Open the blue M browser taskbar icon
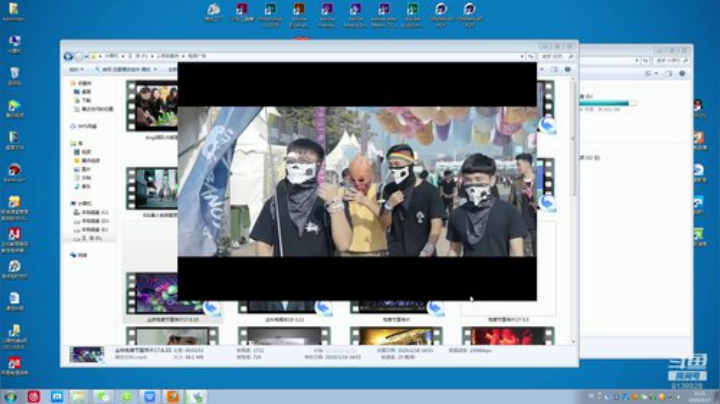 point(57,397)
